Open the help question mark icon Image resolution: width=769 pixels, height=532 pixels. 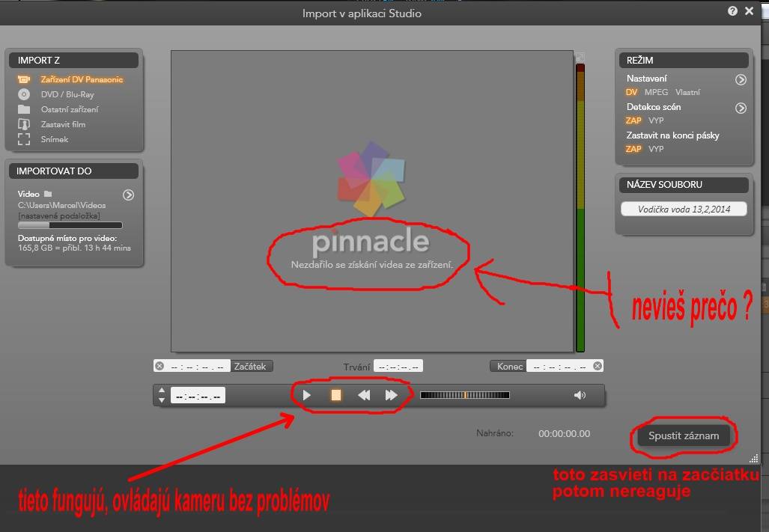coord(732,11)
